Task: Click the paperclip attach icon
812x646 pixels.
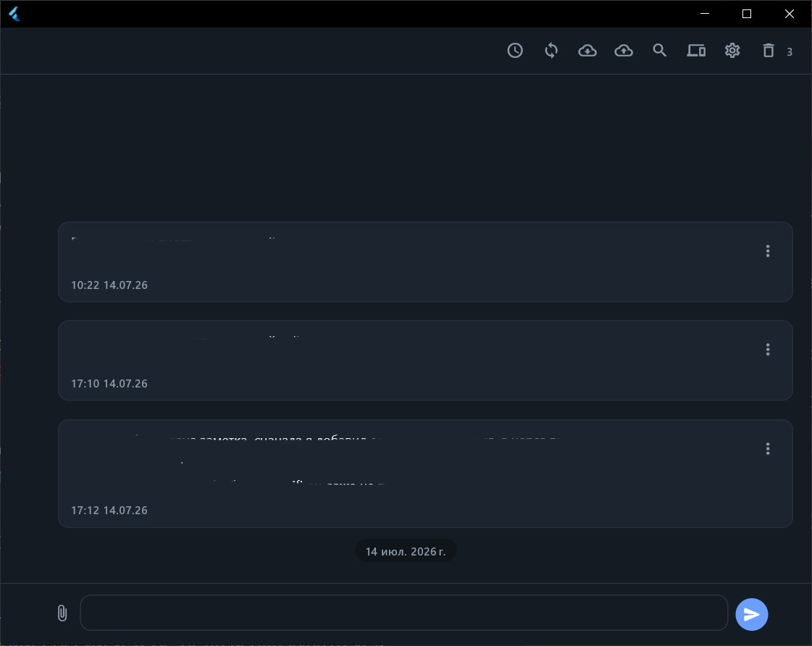Action: coord(62,613)
